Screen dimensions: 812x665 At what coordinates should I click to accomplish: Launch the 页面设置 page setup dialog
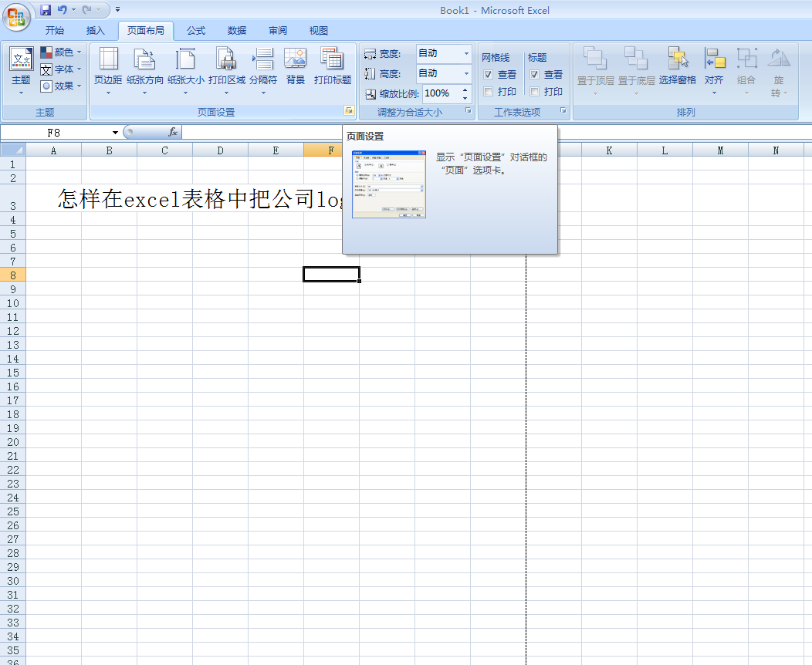[349, 111]
